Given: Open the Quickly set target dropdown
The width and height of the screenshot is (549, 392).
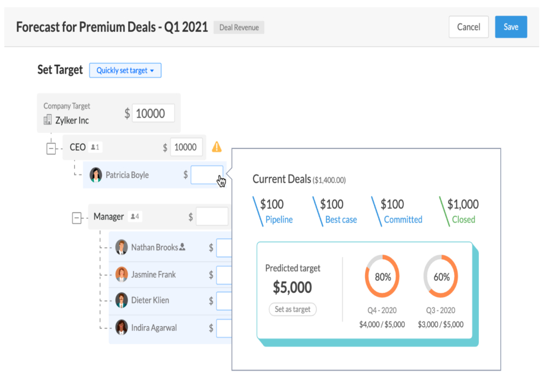Looking at the screenshot, I should click(125, 70).
